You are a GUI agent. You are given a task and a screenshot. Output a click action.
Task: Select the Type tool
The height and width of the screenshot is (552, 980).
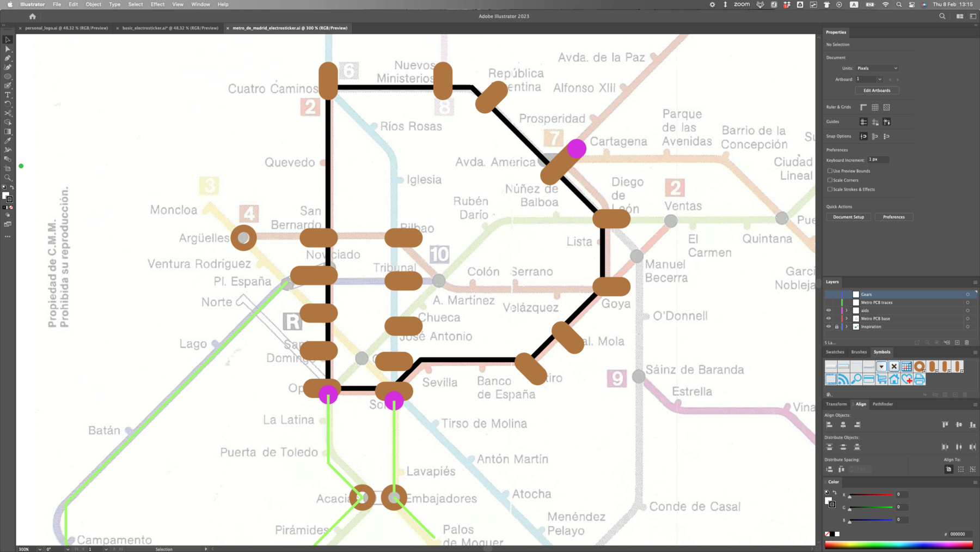[x=8, y=95]
